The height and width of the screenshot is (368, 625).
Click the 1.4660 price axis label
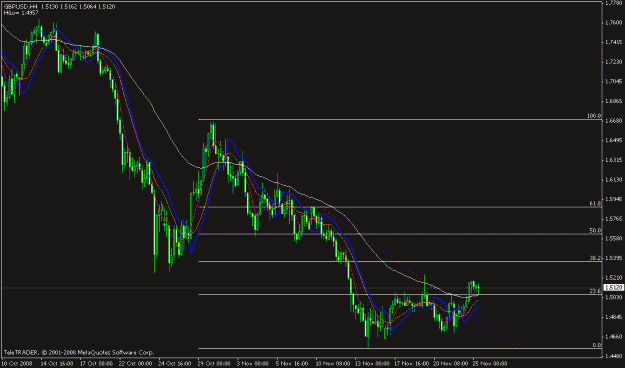click(x=614, y=337)
